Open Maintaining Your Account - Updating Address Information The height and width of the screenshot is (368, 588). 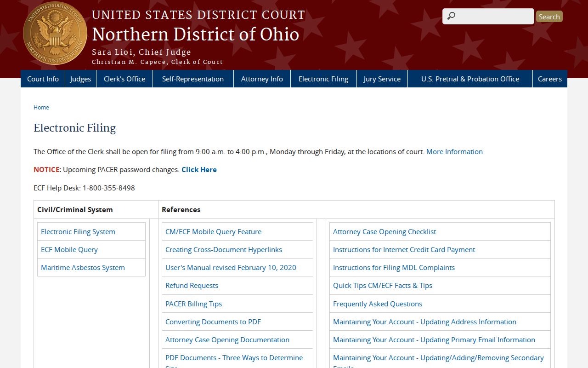coord(424,322)
